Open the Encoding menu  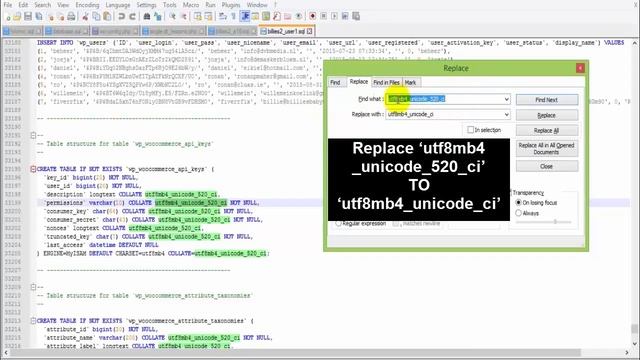pyautogui.click(x=87, y=5)
